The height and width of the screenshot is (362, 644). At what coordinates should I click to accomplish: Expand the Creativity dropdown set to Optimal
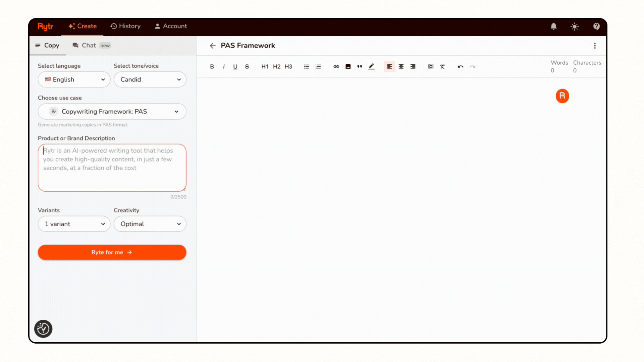coord(150,224)
